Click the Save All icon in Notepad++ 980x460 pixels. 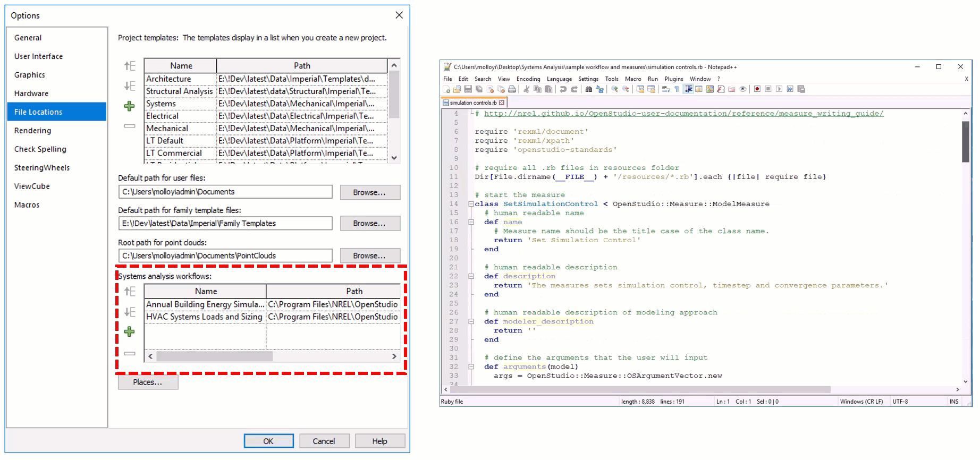coord(479,89)
